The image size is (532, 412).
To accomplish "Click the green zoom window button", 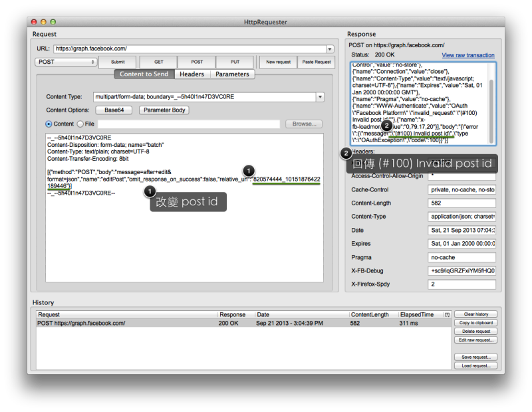I will 53,22.
